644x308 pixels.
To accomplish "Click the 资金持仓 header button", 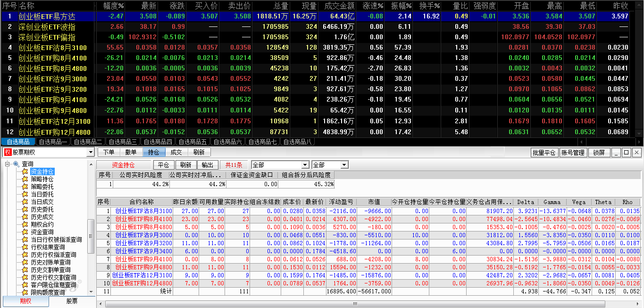I will [x=124, y=165].
